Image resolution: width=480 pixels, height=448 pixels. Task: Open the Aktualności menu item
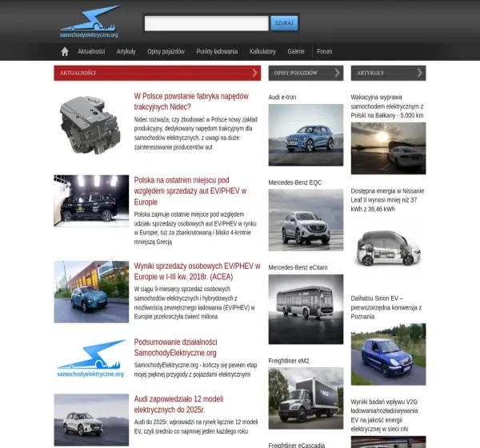[x=91, y=51]
